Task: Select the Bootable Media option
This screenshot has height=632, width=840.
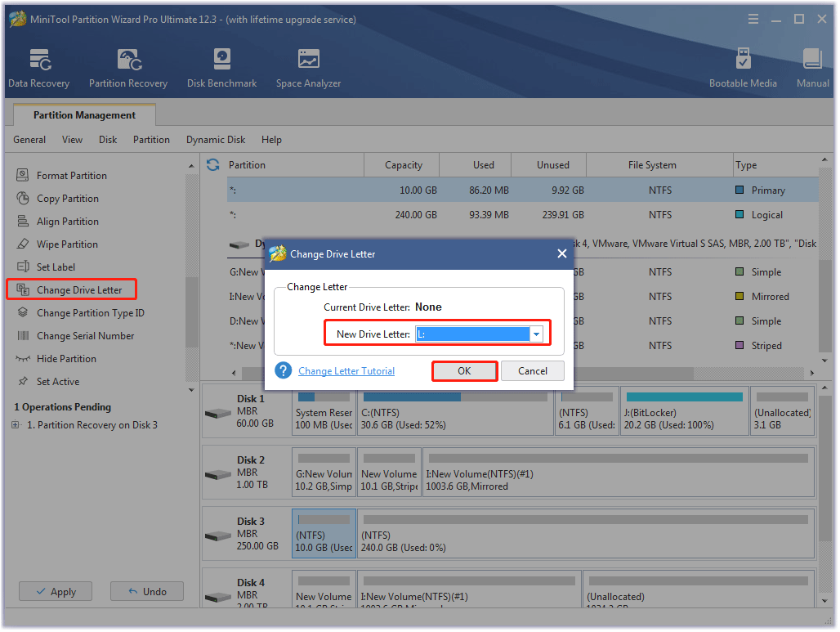Action: 743,65
